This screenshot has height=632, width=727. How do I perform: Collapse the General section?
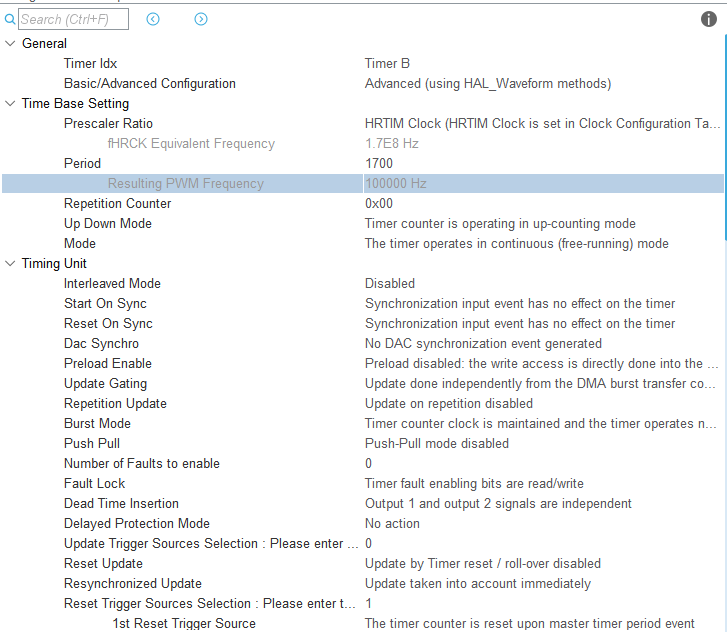click(x=10, y=44)
